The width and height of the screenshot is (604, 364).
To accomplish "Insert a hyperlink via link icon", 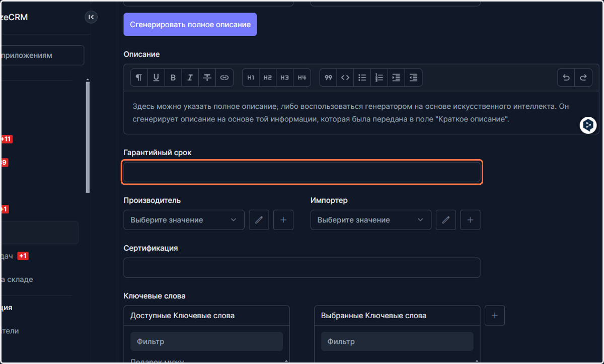I will [224, 78].
